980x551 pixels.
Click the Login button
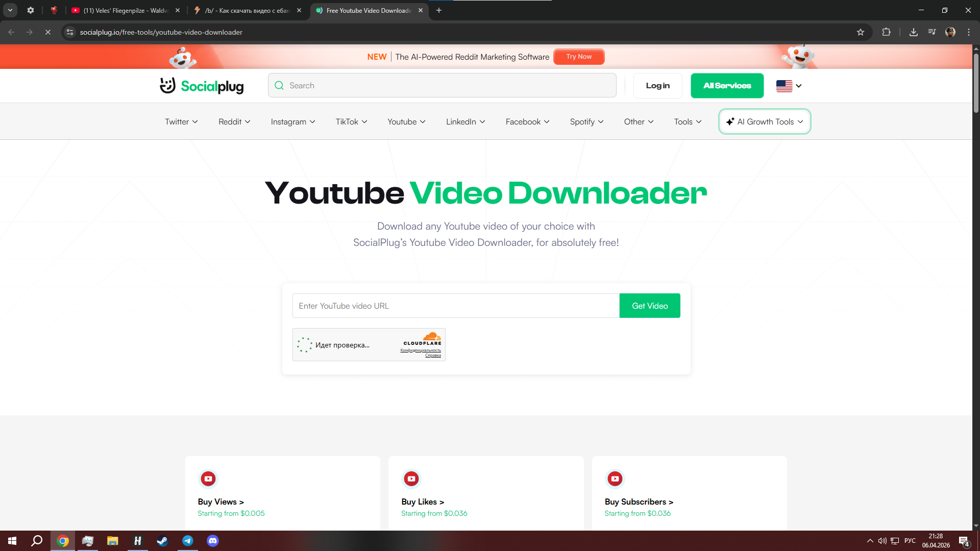[657, 86]
